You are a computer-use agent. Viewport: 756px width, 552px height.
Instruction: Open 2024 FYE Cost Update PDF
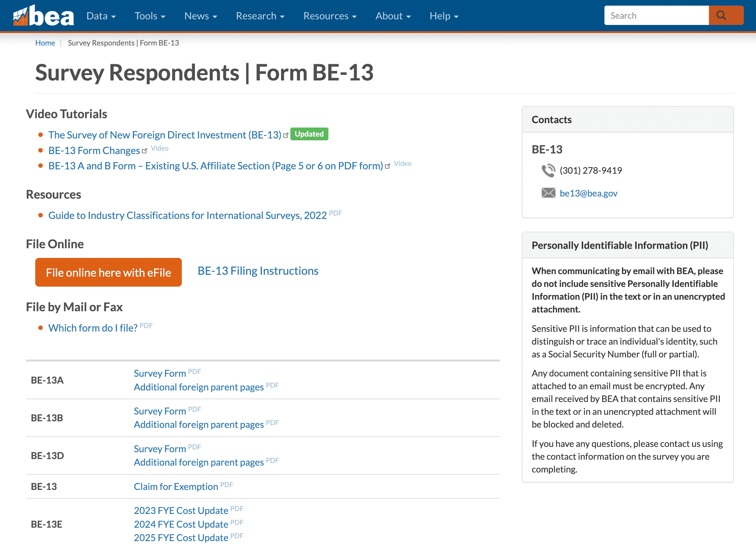181,525
